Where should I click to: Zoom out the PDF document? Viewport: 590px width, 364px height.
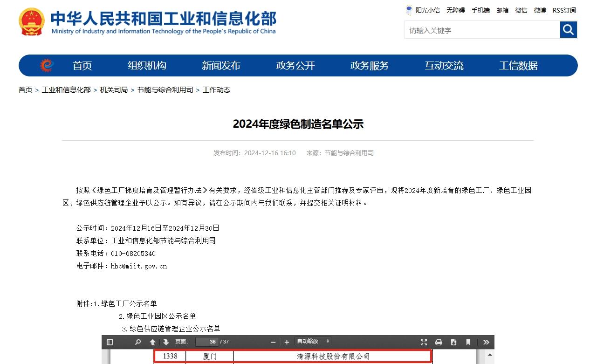pos(273,342)
